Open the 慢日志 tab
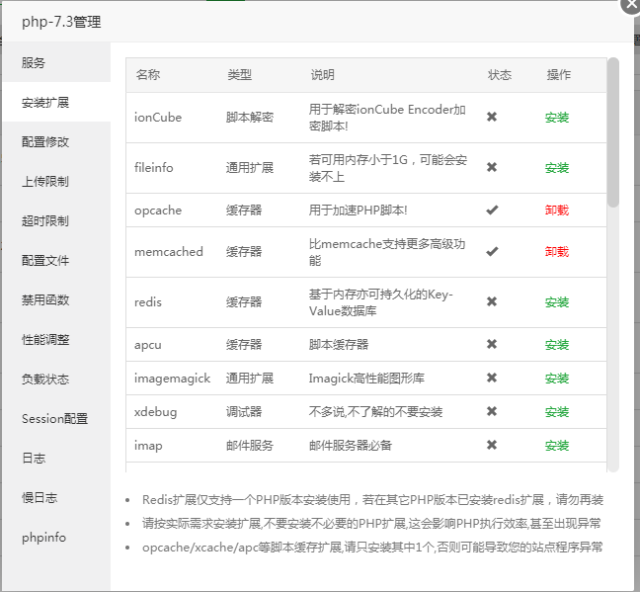 pyautogui.click(x=56, y=498)
